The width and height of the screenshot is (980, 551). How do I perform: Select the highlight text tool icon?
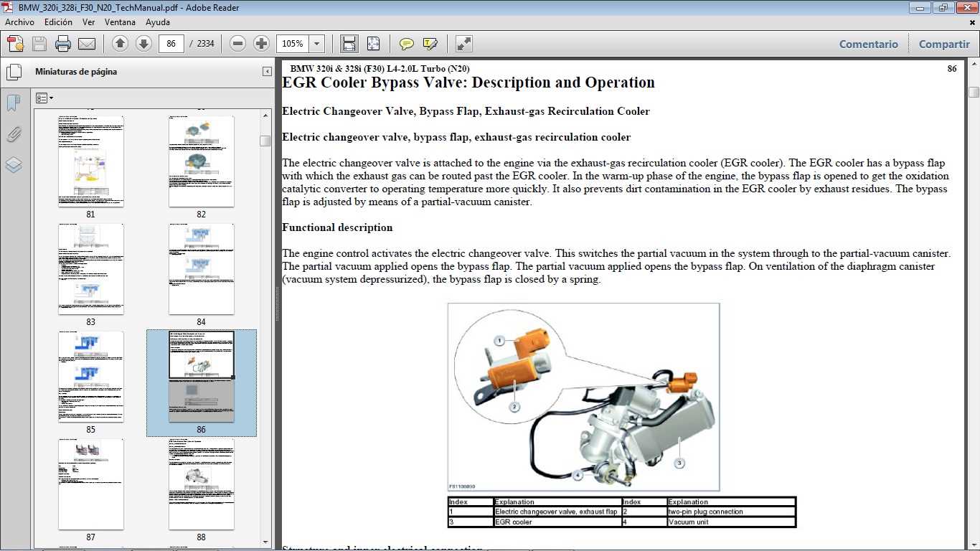[x=430, y=44]
